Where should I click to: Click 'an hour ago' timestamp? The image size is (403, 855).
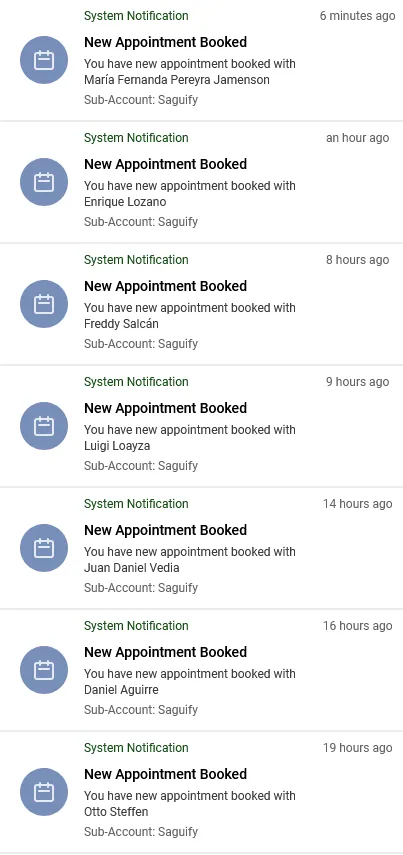[358, 138]
